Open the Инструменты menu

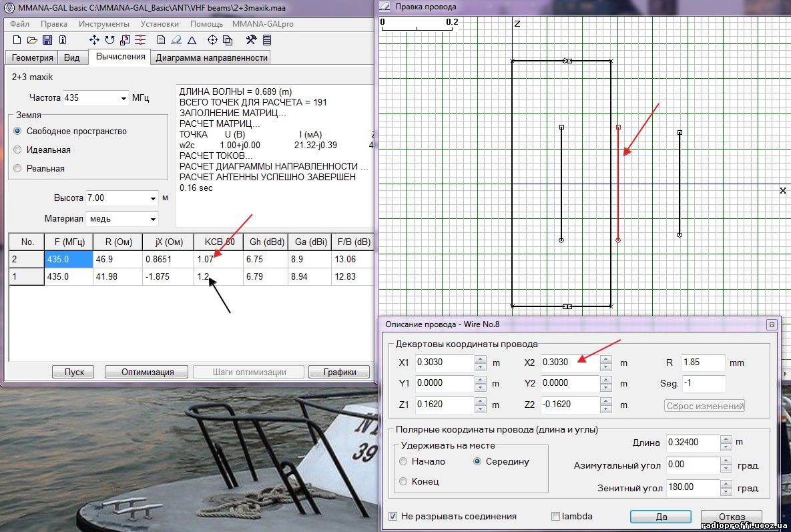pyautogui.click(x=104, y=24)
